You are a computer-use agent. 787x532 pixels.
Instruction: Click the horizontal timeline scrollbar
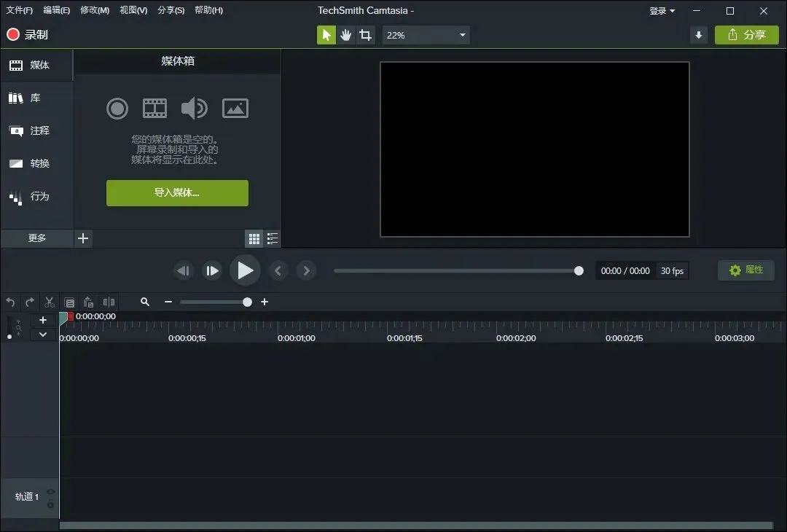[416, 525]
